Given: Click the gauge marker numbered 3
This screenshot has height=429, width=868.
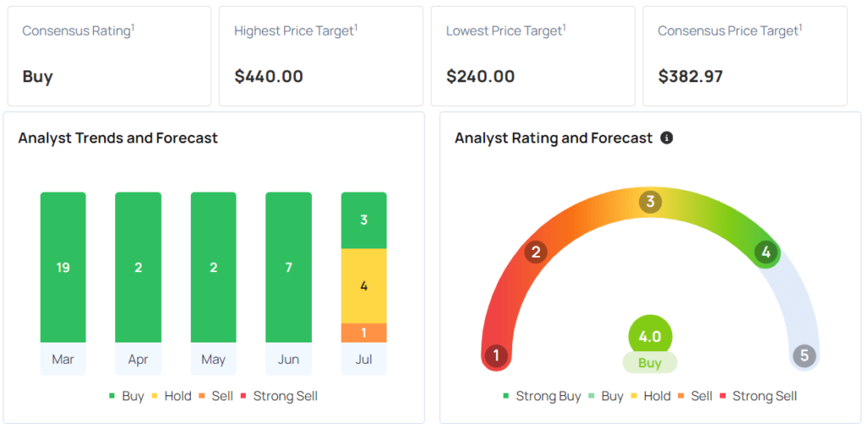Looking at the screenshot, I should coord(650,202).
